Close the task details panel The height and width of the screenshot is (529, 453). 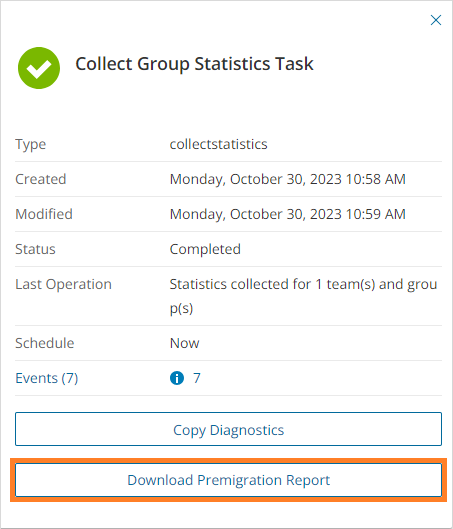point(436,20)
